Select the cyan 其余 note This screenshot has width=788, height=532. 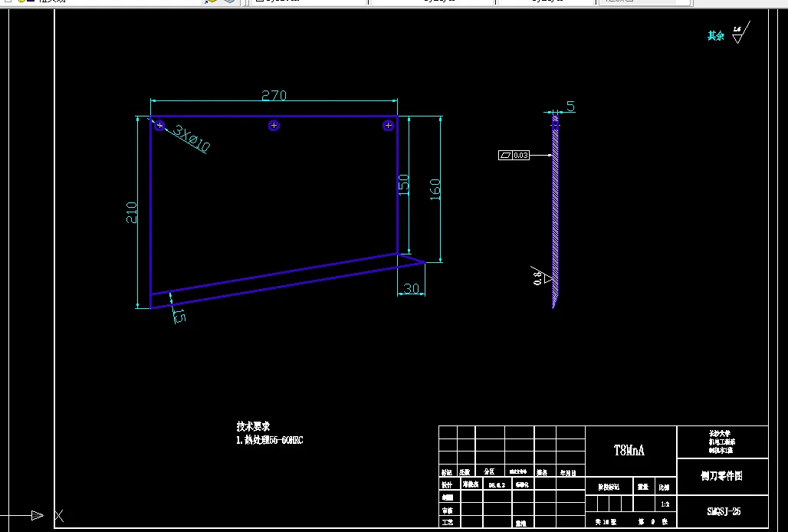point(716,36)
